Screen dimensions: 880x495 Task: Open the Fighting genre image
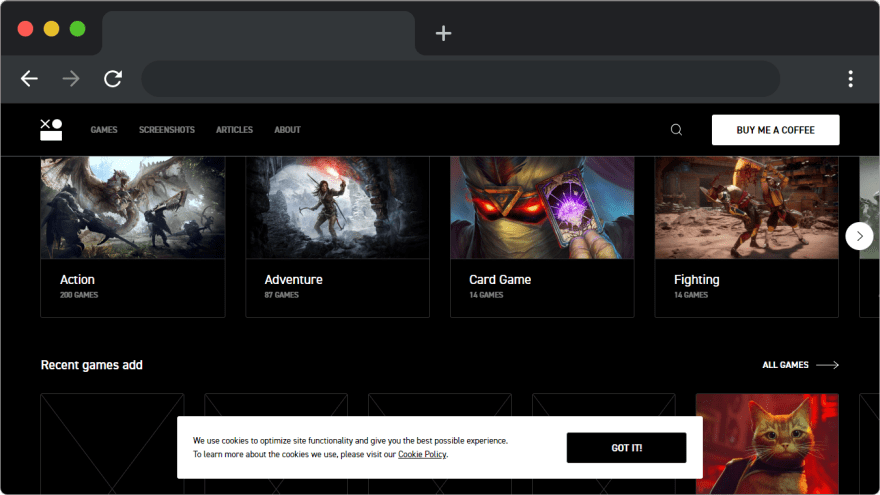(746, 207)
